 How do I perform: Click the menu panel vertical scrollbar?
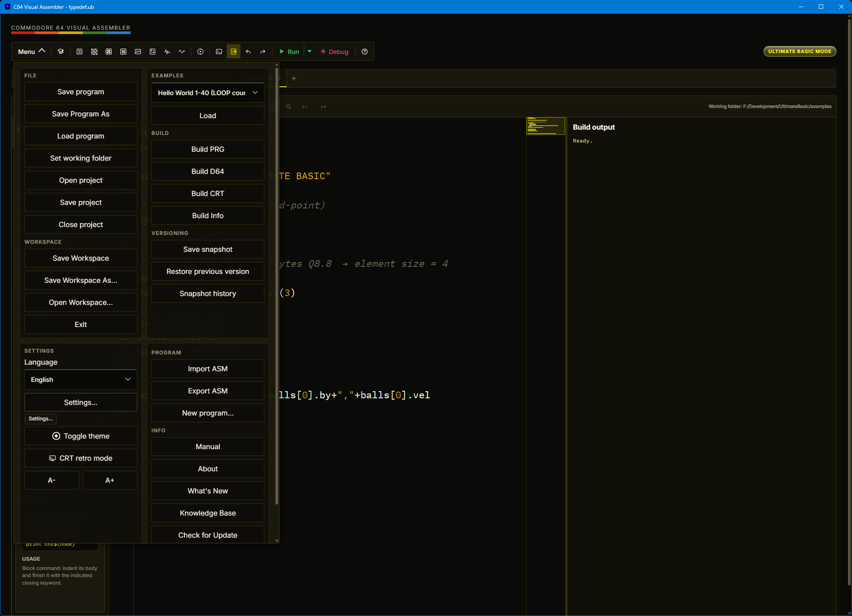coord(277,286)
